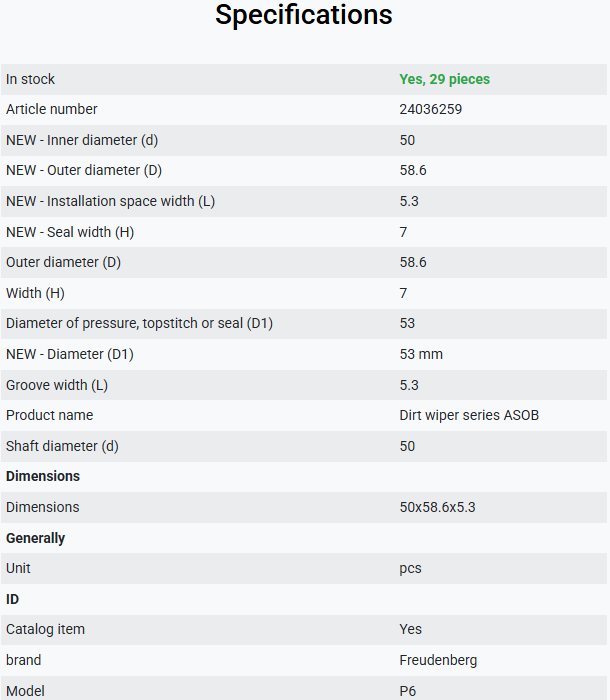Select the 'Catalog item' row label
Image resolution: width=610 pixels, height=700 pixels.
coord(45,629)
